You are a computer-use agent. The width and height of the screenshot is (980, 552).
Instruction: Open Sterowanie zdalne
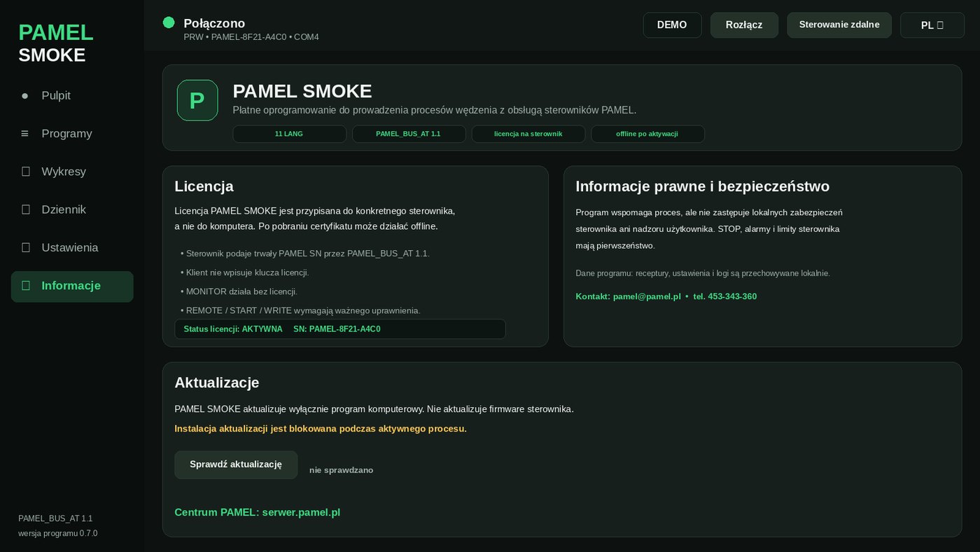pos(839,25)
